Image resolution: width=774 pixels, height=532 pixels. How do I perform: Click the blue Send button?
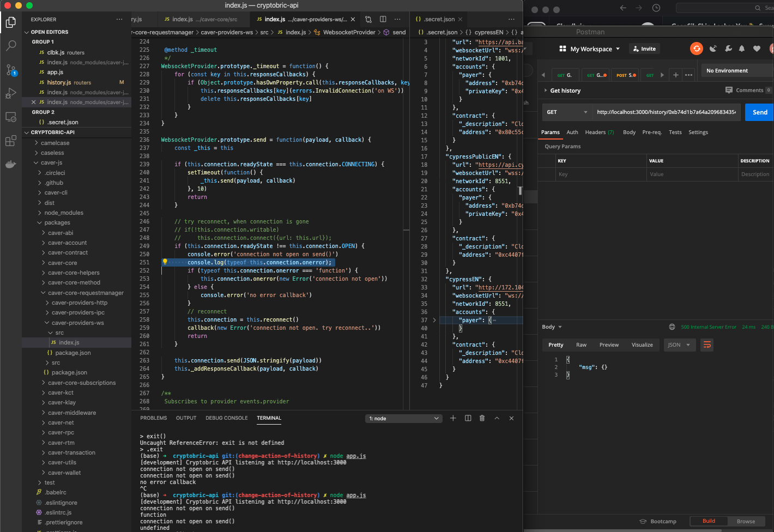(x=759, y=112)
